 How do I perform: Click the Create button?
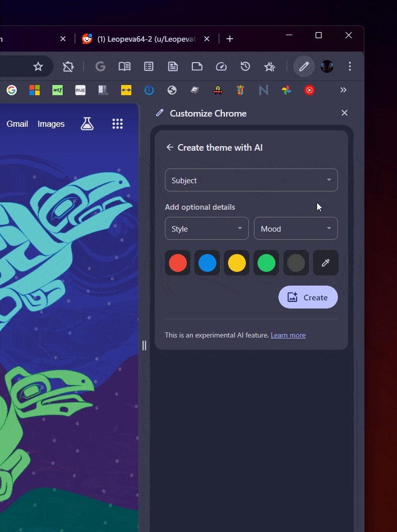(308, 297)
